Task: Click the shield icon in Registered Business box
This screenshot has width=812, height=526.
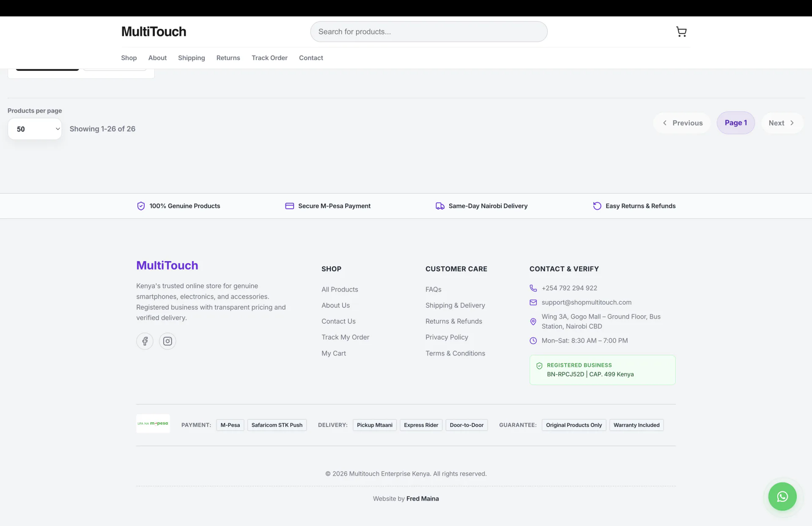Action: point(539,366)
